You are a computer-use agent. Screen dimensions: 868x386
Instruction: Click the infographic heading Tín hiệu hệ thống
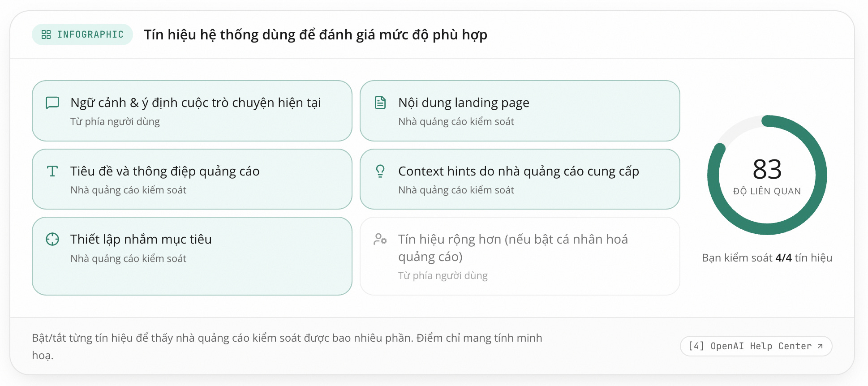pyautogui.click(x=316, y=35)
